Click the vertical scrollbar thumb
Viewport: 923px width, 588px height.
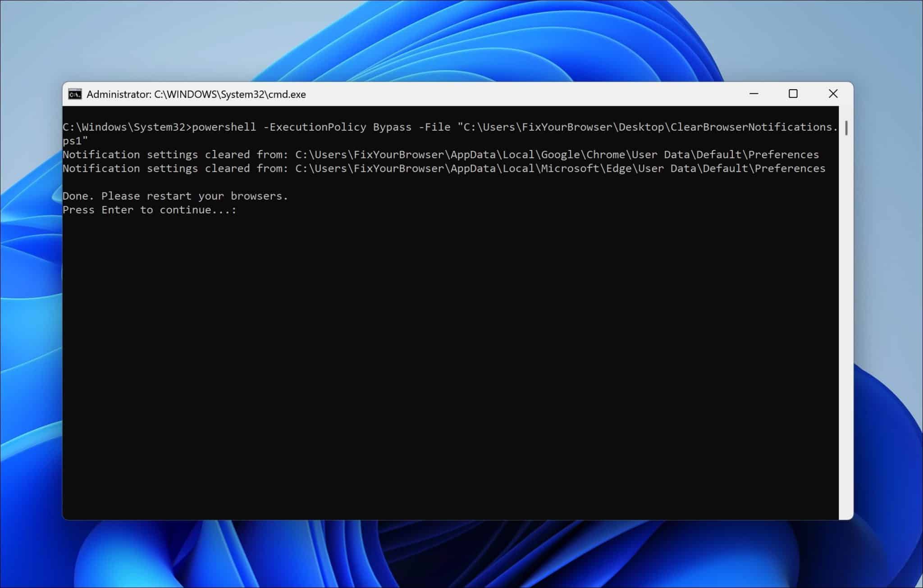[x=846, y=128]
